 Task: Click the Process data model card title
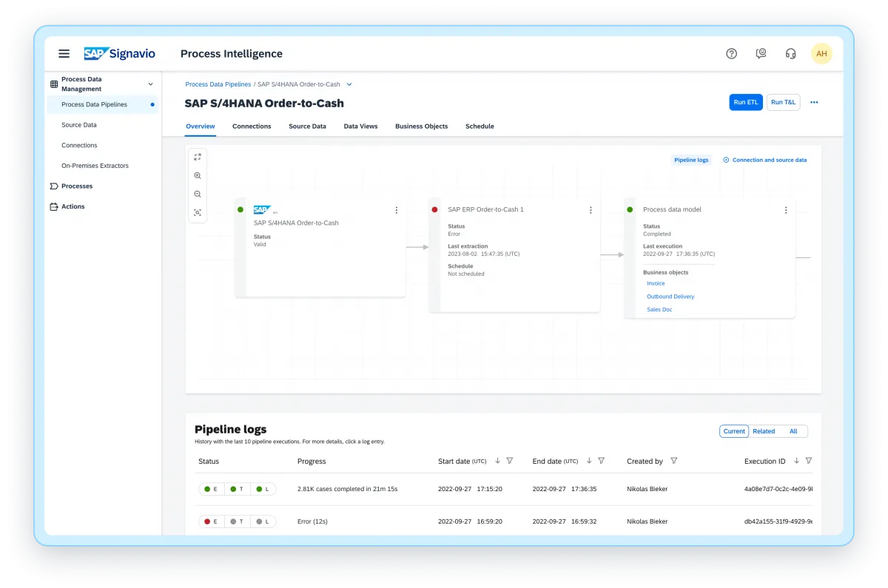[672, 210]
